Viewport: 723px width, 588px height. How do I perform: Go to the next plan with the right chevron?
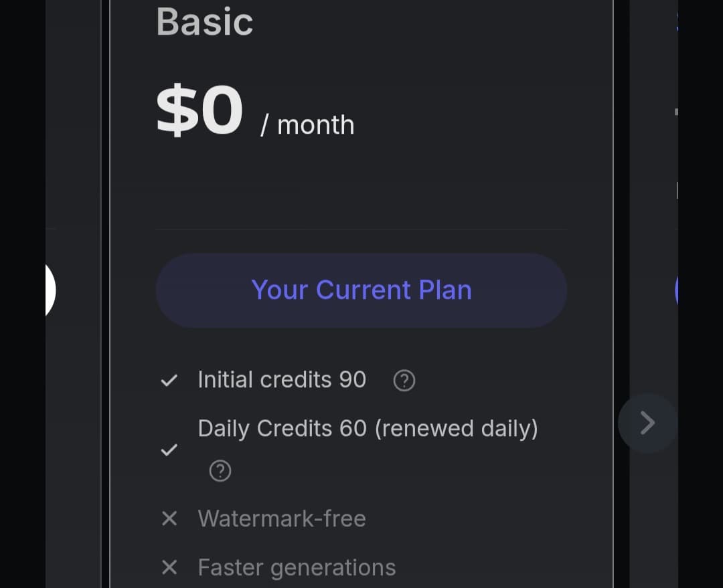(647, 423)
